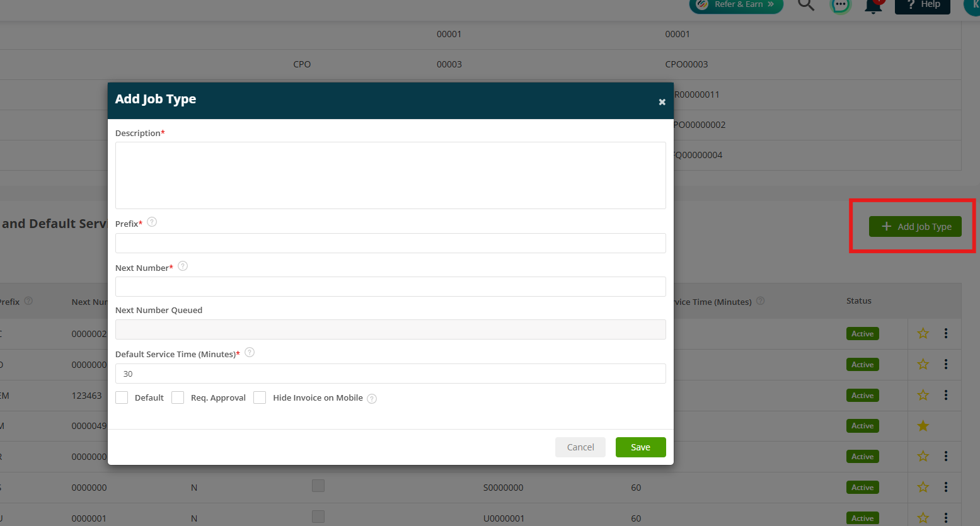Open three-dot menu on S0000000 row
Viewport: 980px width, 526px height.
pyautogui.click(x=946, y=487)
